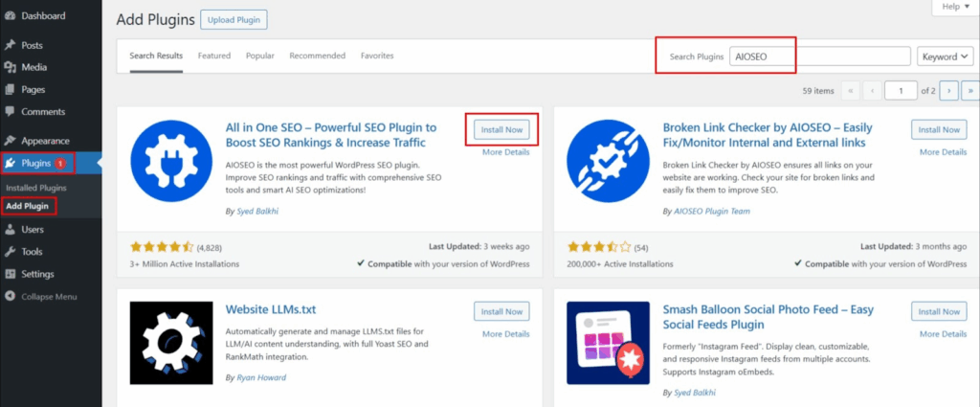This screenshot has height=407, width=980.
Task: Click the Posts pushpin icon
Action: tap(10, 45)
